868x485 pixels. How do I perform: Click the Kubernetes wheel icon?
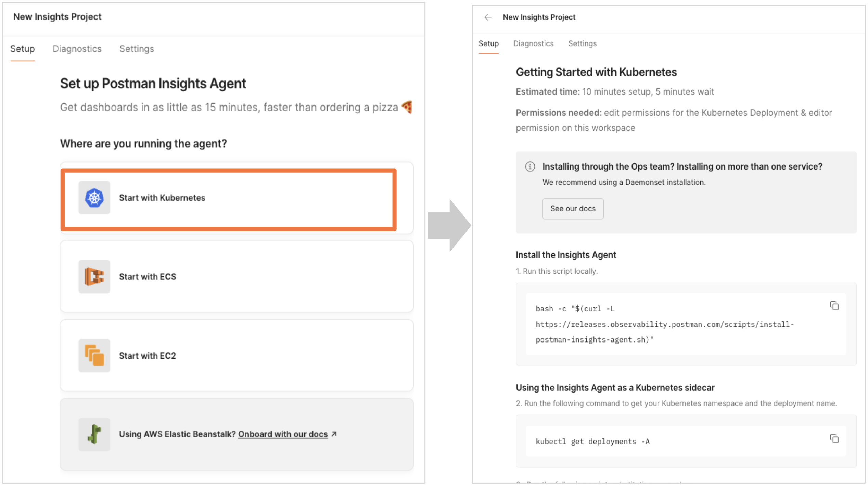tap(94, 198)
